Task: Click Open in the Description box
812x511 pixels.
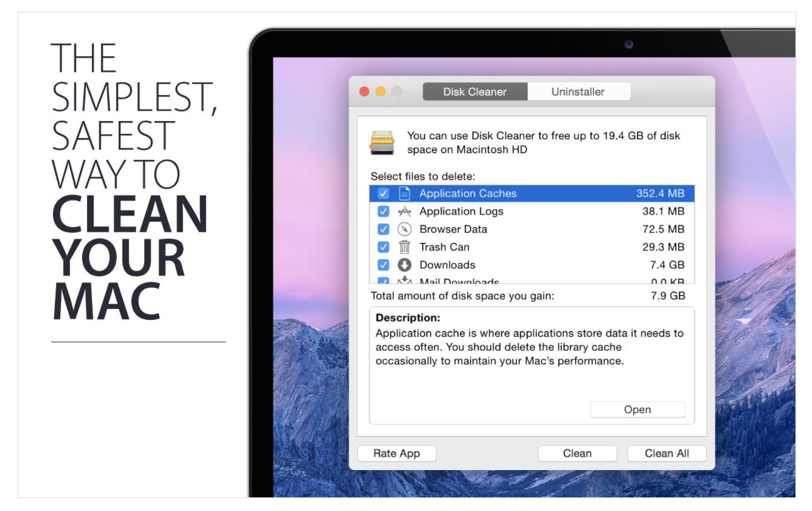Action: pyautogui.click(x=637, y=410)
